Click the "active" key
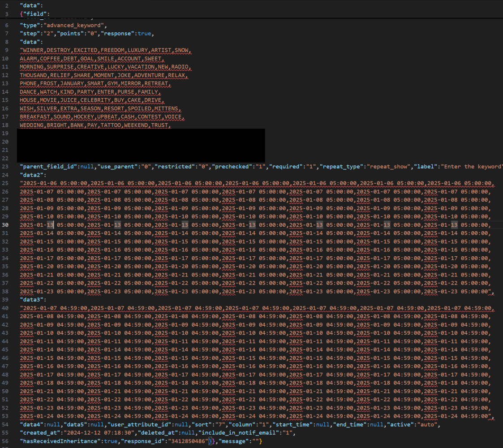 [x=400, y=424]
